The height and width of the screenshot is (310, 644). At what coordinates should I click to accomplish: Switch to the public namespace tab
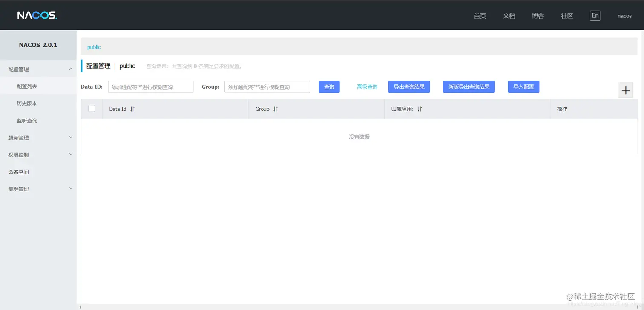click(94, 47)
